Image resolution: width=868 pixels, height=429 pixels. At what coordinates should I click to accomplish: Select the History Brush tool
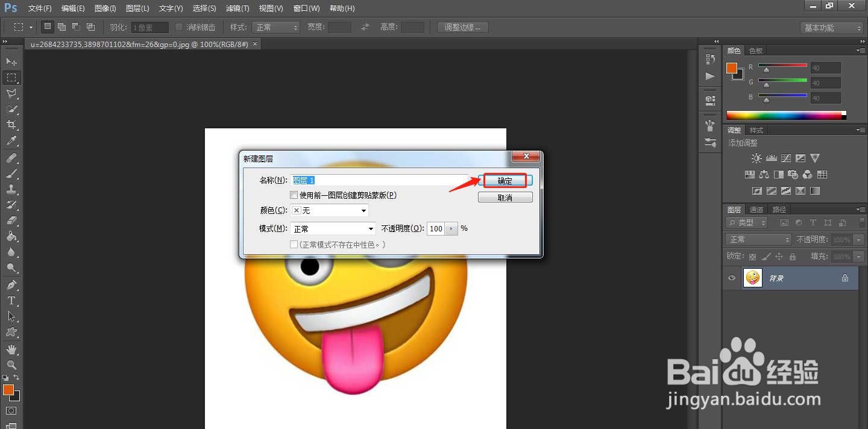coord(11,205)
